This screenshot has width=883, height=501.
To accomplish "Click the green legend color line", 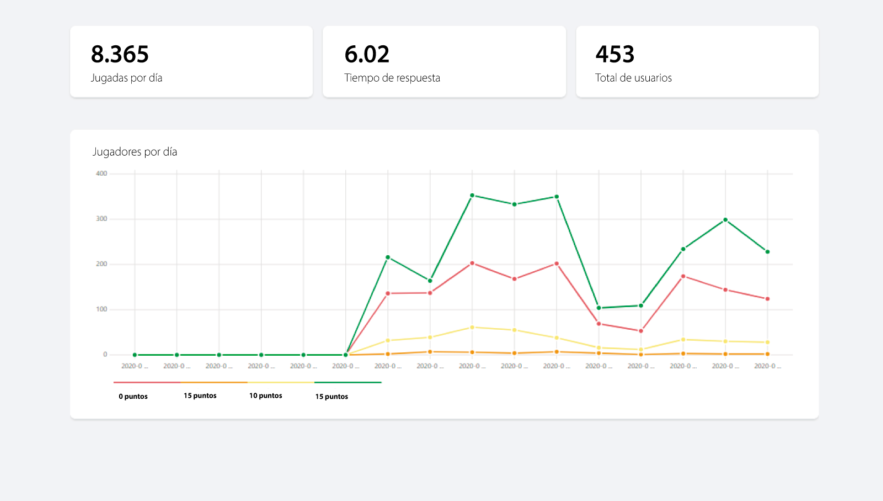I will pos(348,382).
